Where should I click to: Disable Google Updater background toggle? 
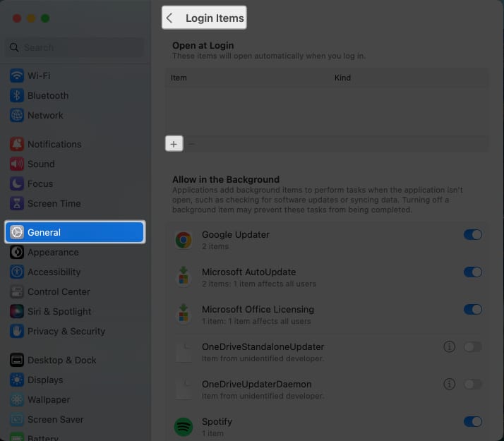click(473, 234)
